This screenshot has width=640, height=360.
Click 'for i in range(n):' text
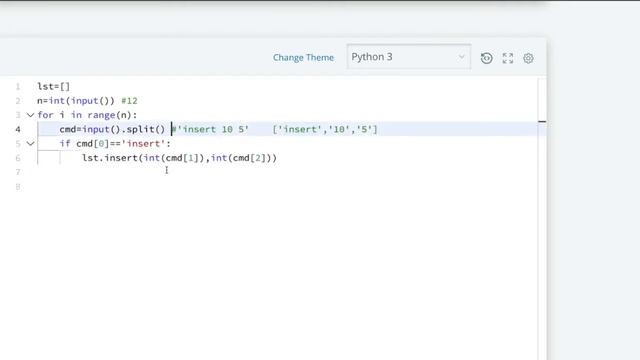(x=87, y=115)
